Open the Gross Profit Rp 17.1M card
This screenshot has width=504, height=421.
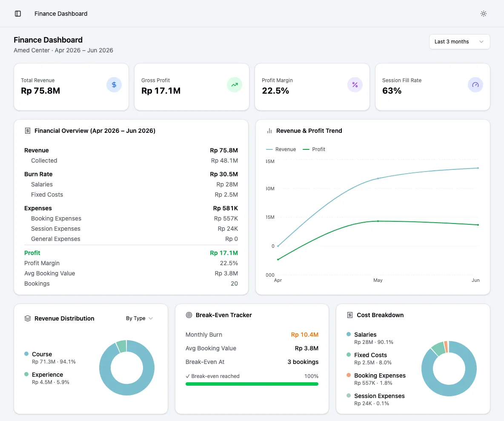(192, 87)
